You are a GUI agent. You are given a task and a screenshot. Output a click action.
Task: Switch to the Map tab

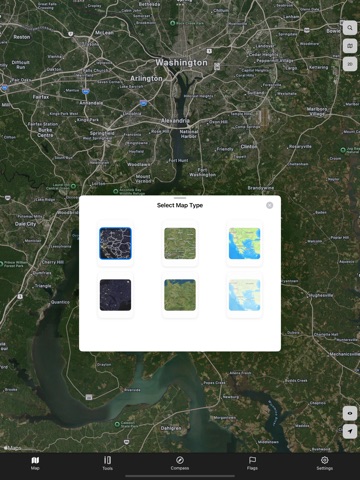(35, 463)
